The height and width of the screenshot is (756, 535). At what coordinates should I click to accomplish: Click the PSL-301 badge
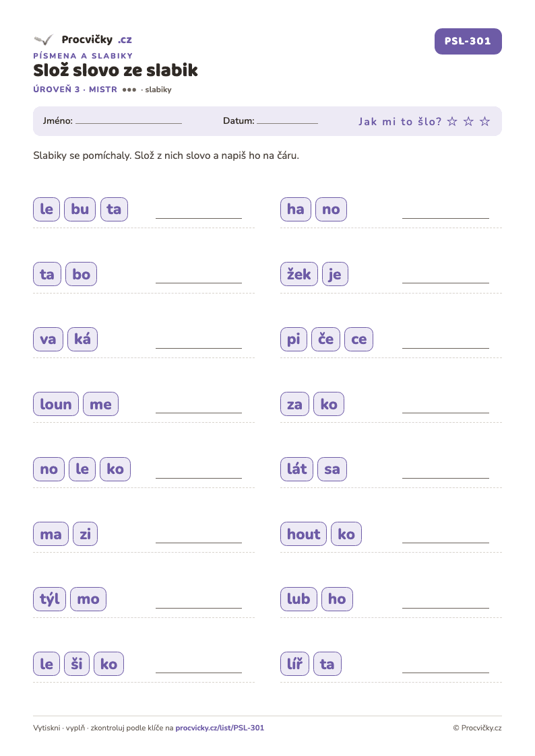(468, 42)
